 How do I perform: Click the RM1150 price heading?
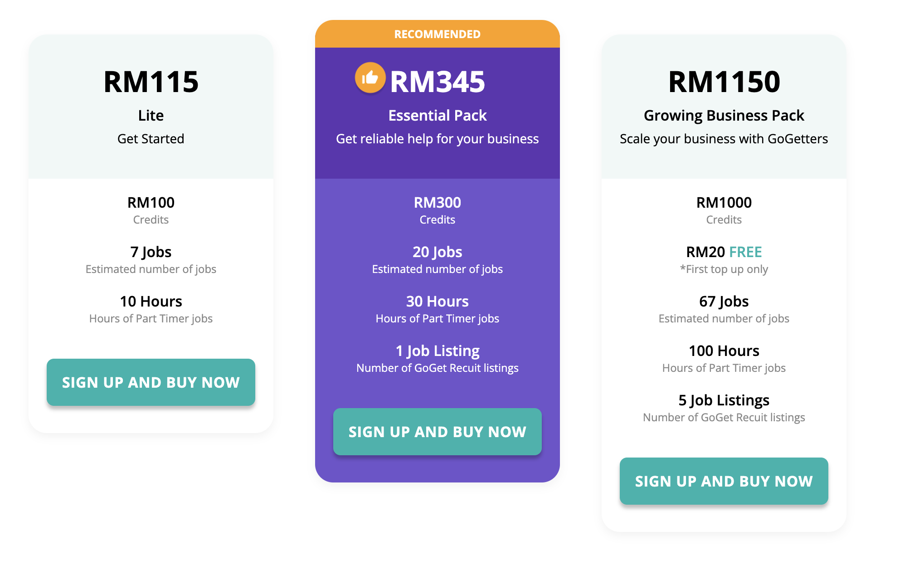(x=724, y=82)
